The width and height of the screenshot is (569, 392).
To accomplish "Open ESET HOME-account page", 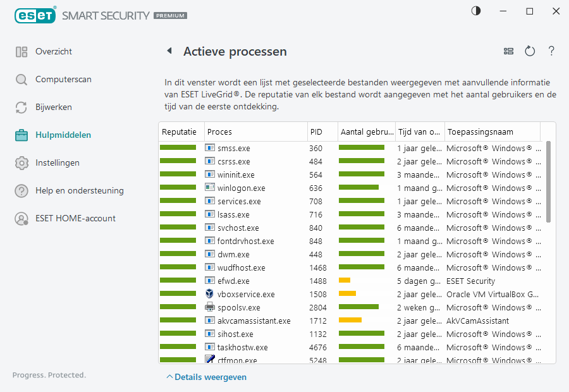I will tap(75, 219).
